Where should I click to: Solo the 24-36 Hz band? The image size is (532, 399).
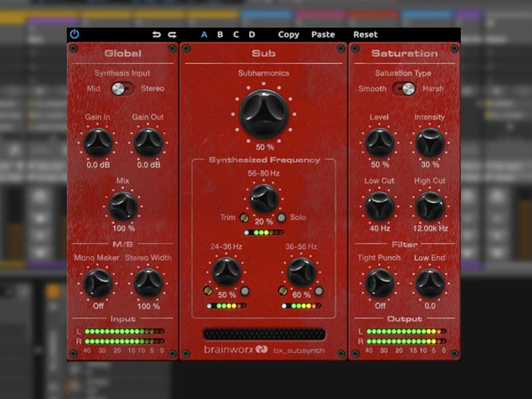(x=245, y=290)
